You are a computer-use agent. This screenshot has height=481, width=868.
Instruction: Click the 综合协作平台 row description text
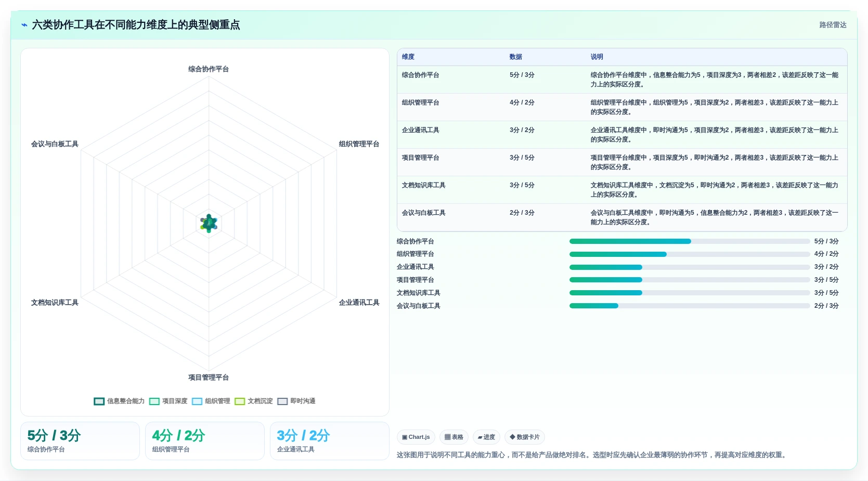coord(715,80)
